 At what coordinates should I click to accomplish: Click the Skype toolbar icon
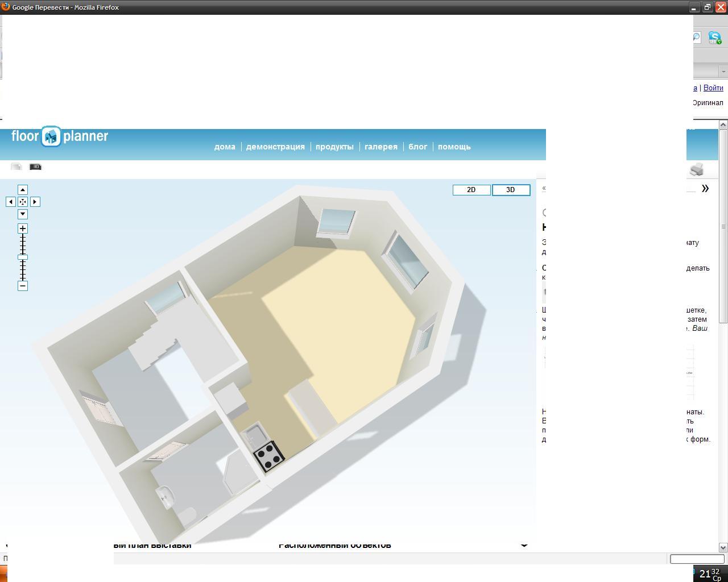pyautogui.click(x=715, y=38)
